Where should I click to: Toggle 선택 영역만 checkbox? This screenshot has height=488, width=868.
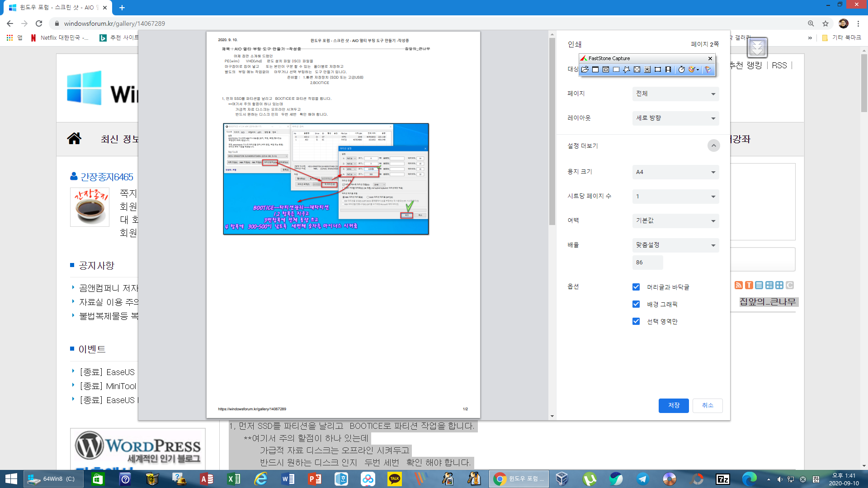(636, 321)
